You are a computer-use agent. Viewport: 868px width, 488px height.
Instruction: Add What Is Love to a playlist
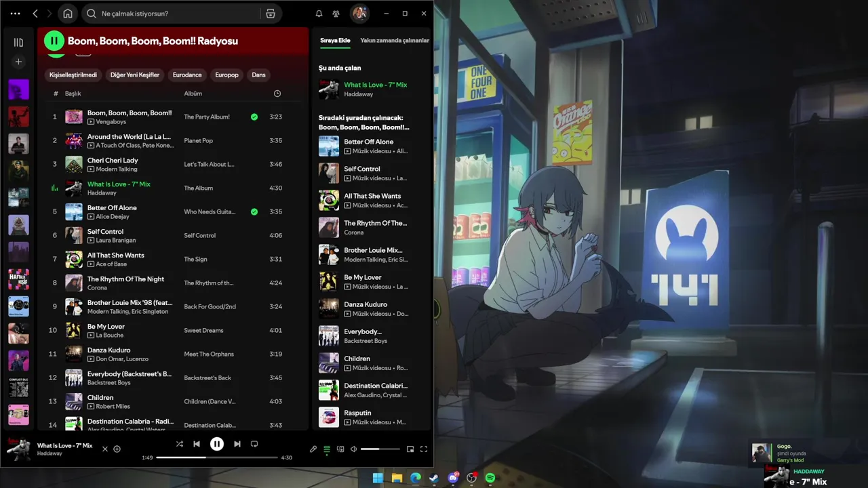pyautogui.click(x=117, y=449)
